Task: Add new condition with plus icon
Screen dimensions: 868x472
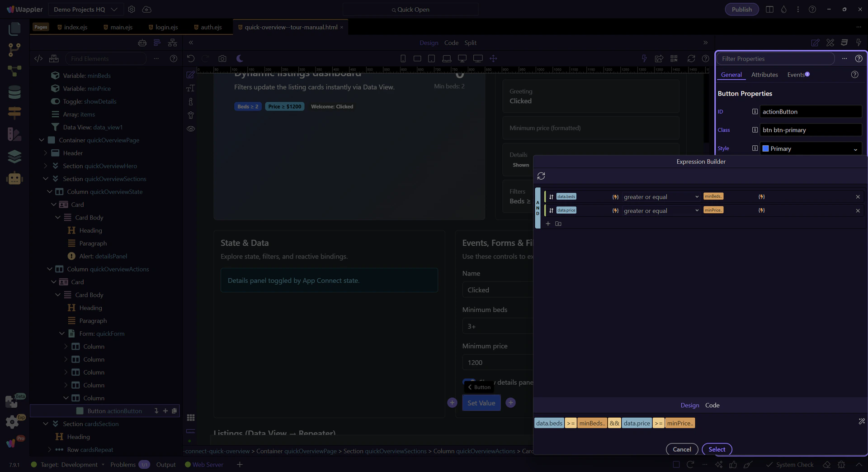Action: point(548,224)
